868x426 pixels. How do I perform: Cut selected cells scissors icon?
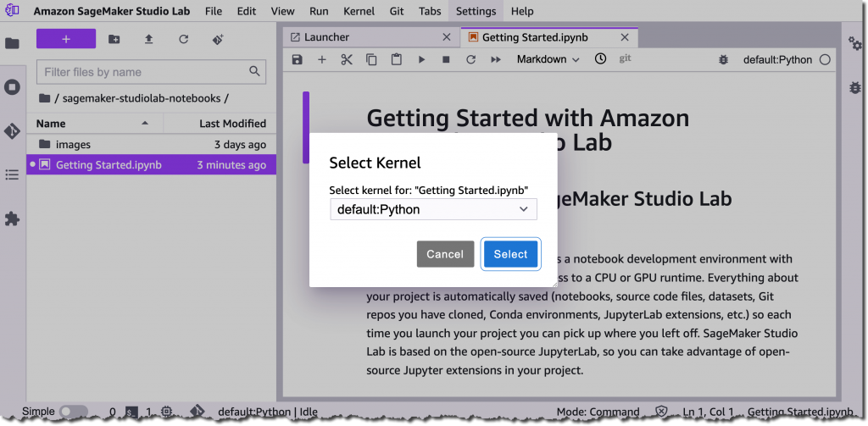coord(347,60)
